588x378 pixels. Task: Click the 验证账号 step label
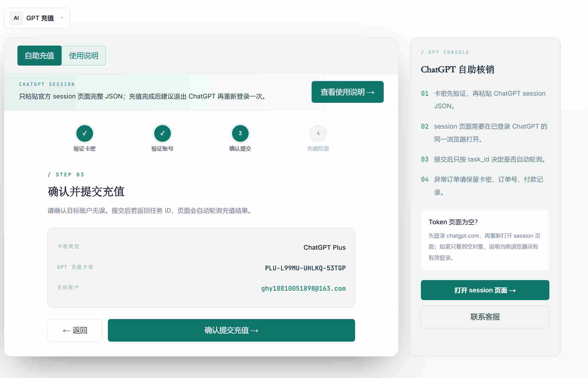162,149
